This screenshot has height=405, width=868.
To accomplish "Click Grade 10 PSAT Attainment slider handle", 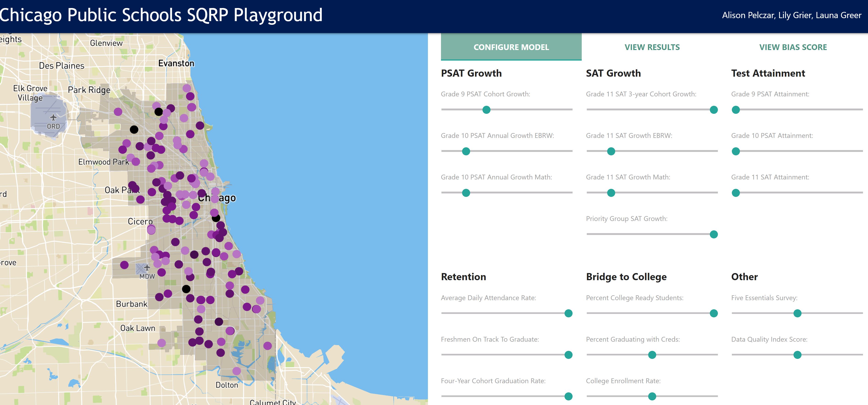I will point(736,151).
